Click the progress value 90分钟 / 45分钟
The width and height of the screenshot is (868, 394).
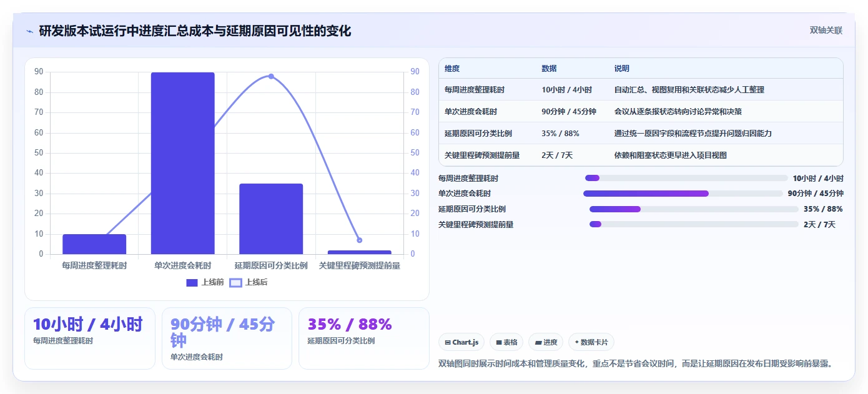[x=816, y=194]
